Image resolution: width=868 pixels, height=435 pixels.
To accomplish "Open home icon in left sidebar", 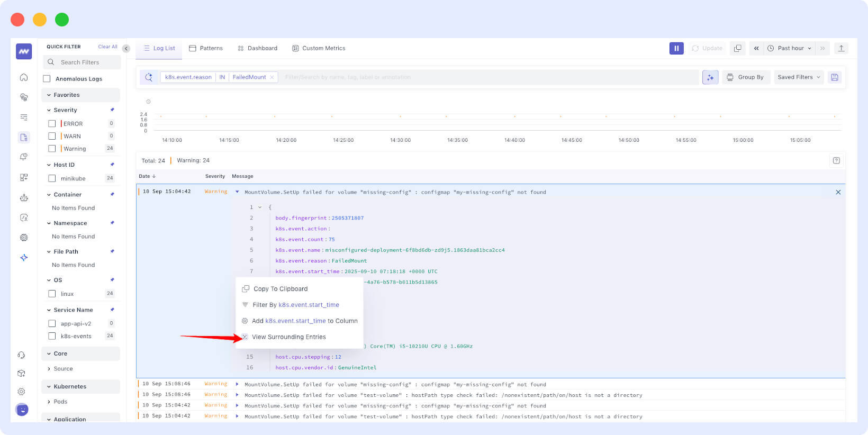I will tap(24, 77).
